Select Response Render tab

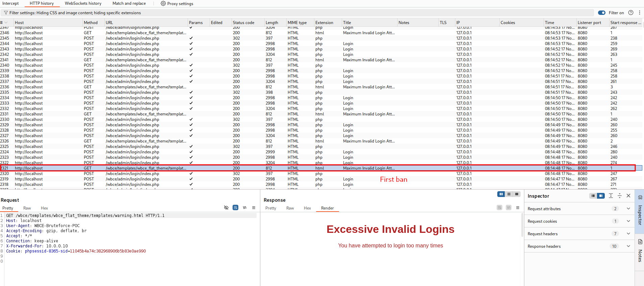pyautogui.click(x=328, y=208)
